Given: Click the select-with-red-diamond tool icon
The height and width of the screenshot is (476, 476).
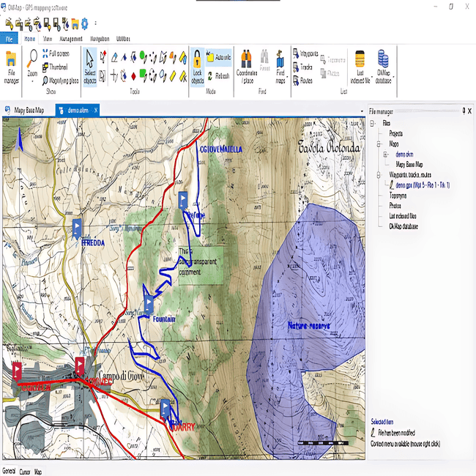Looking at the screenshot, I should (103, 57).
